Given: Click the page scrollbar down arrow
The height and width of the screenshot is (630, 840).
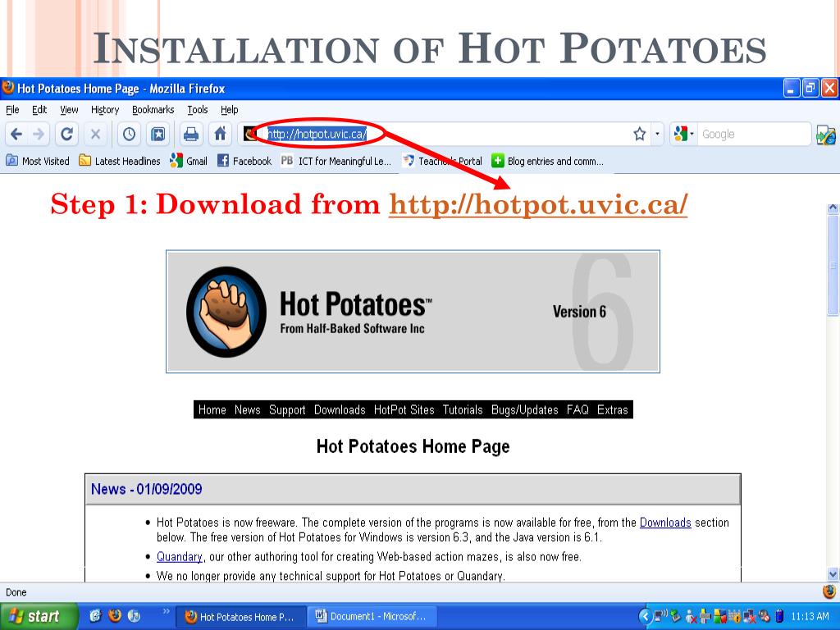Looking at the screenshot, I should pos(833,574).
